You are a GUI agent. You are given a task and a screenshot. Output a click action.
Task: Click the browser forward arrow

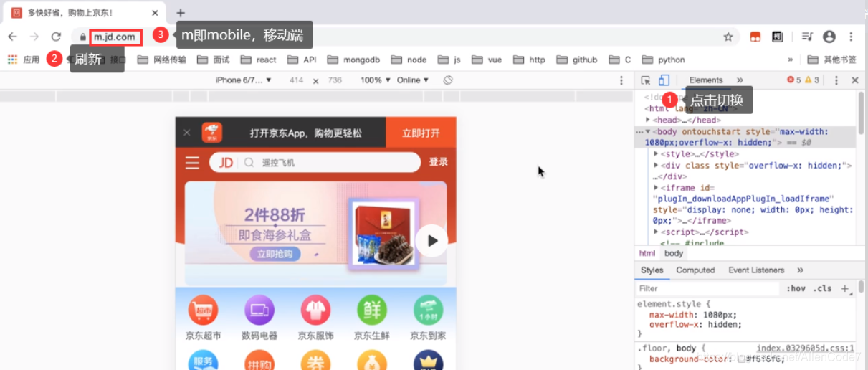[x=34, y=37]
